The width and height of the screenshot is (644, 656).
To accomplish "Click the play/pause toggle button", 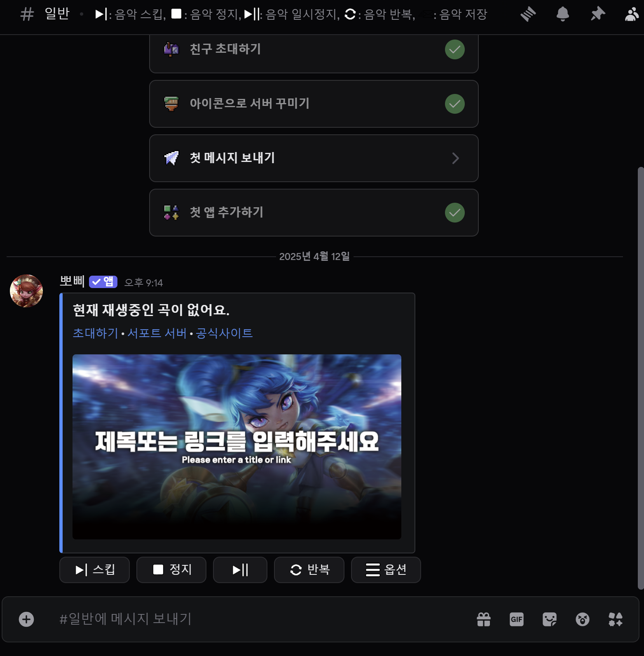I will [240, 570].
